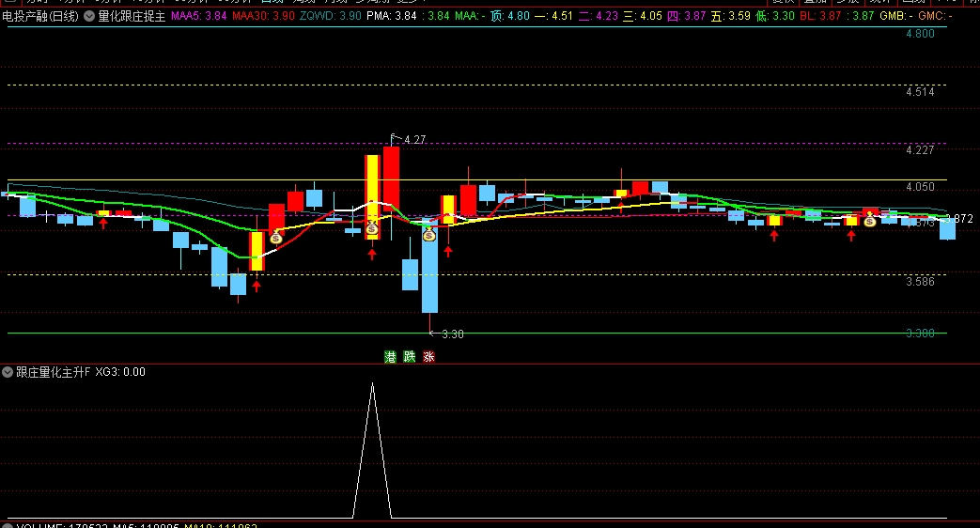The height and width of the screenshot is (528, 980).
Task: Click the last blue candle at the right edge
Action: click(x=947, y=227)
